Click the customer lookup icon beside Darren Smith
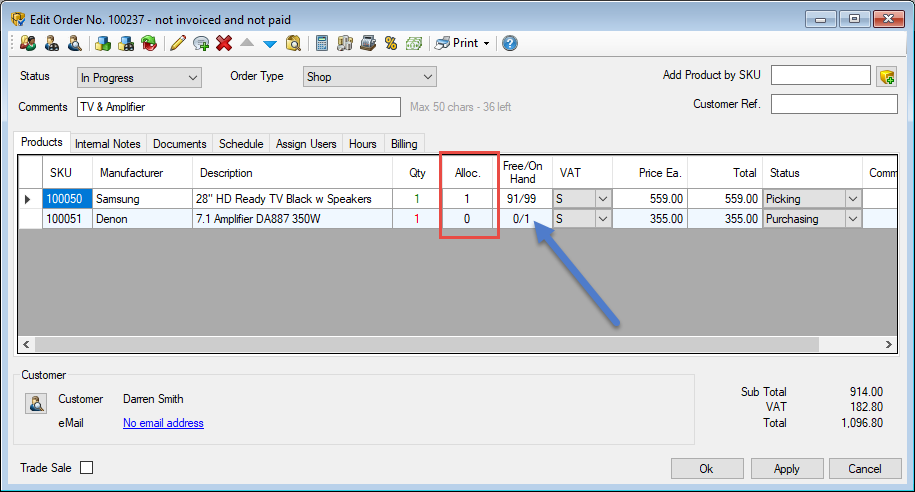This screenshot has width=915, height=492. click(37, 403)
